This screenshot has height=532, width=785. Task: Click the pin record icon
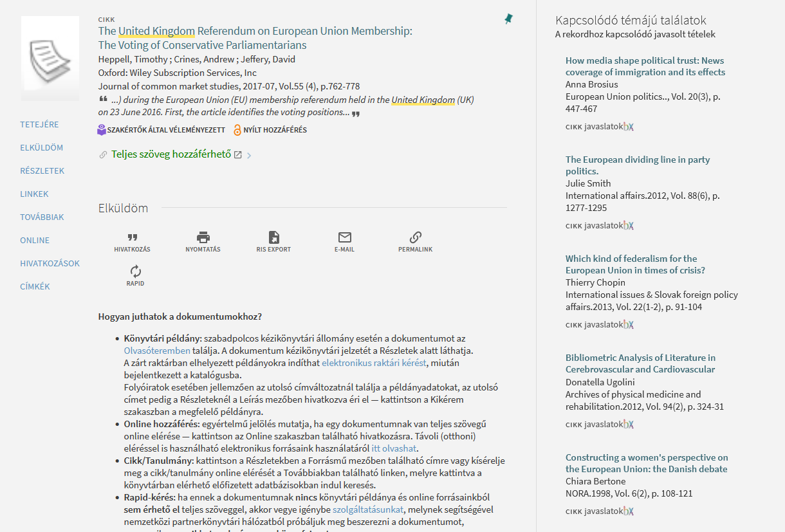(x=508, y=19)
